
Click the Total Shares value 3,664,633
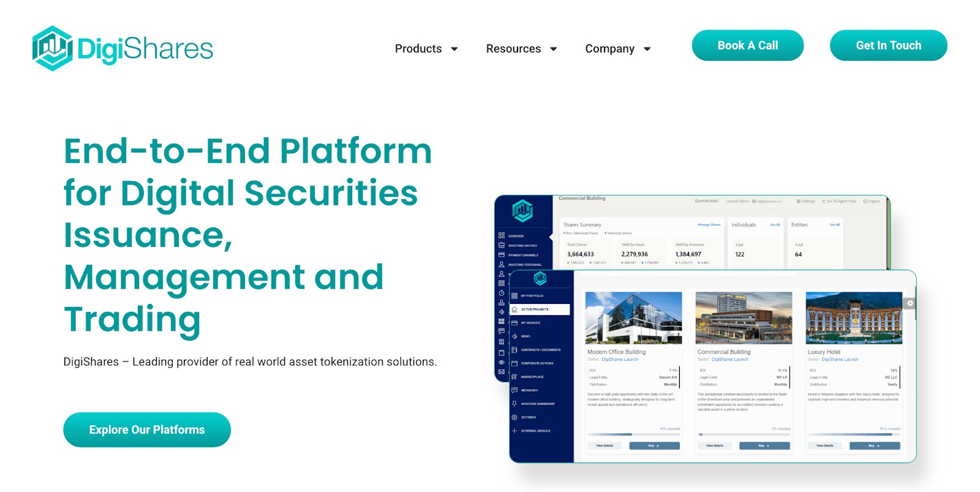tap(581, 254)
